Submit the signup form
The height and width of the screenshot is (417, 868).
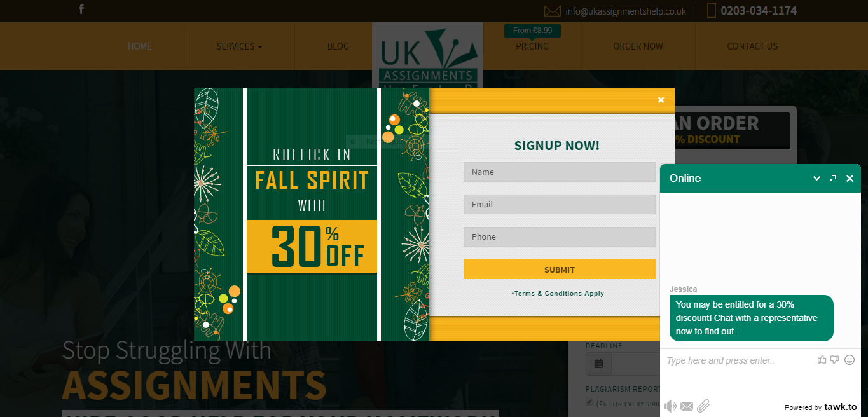pos(560,270)
